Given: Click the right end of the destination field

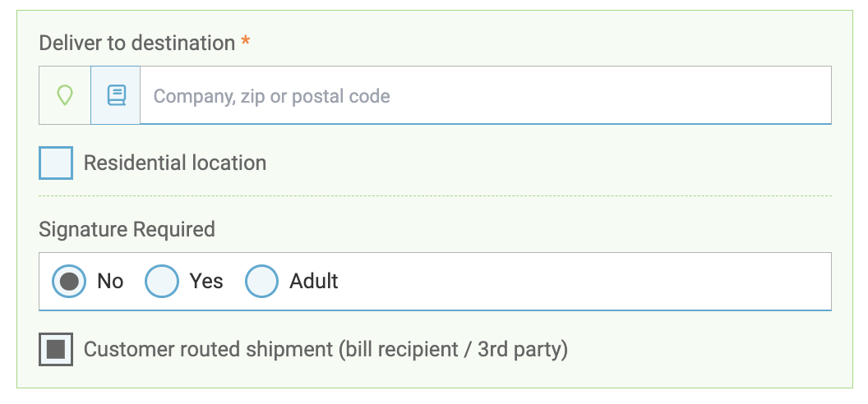Looking at the screenshot, I should 814,95.
